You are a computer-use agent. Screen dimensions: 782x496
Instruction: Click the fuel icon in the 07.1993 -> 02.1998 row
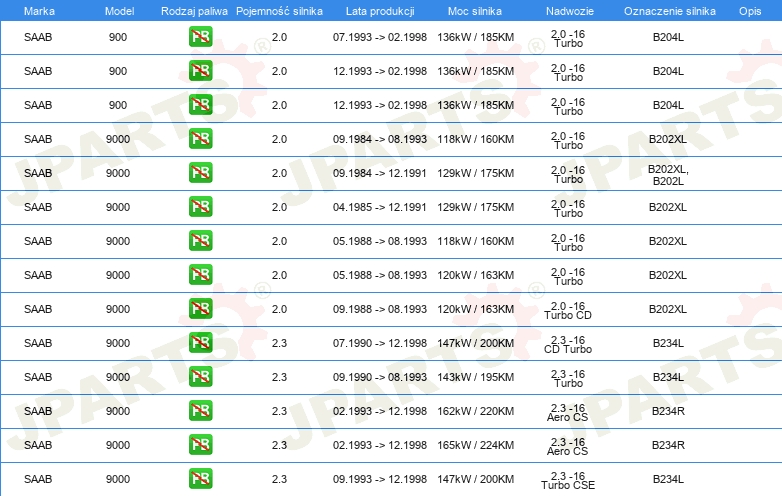(200, 37)
